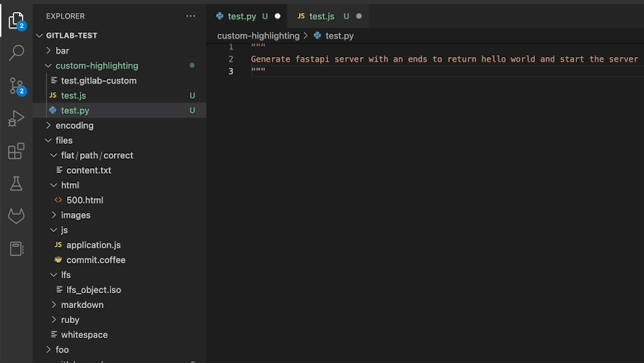Open the Search view in activity bar
The width and height of the screenshot is (644, 363).
16,53
